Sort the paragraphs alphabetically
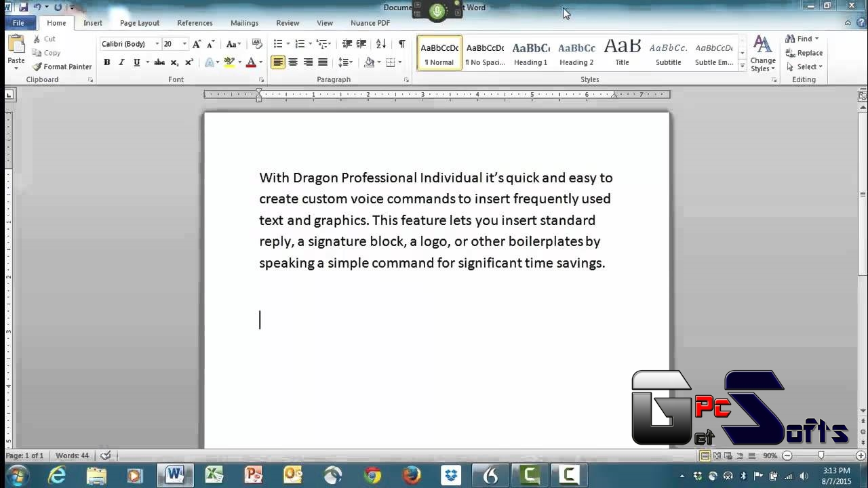 (x=381, y=43)
